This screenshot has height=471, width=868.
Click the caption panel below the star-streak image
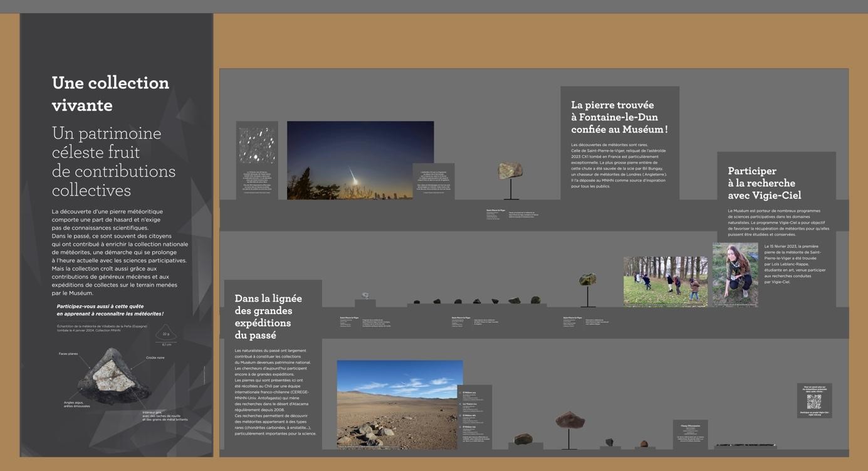[257, 182]
